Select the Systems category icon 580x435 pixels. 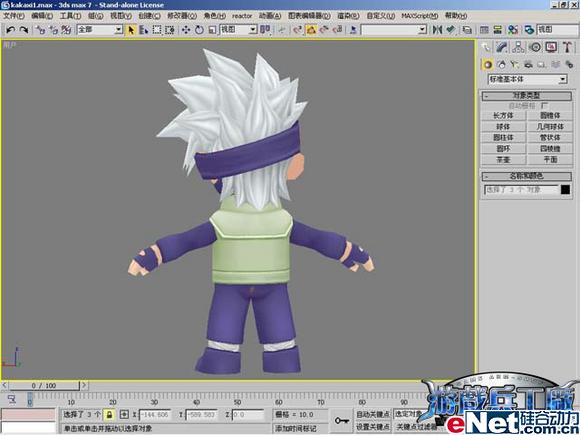[x=569, y=65]
